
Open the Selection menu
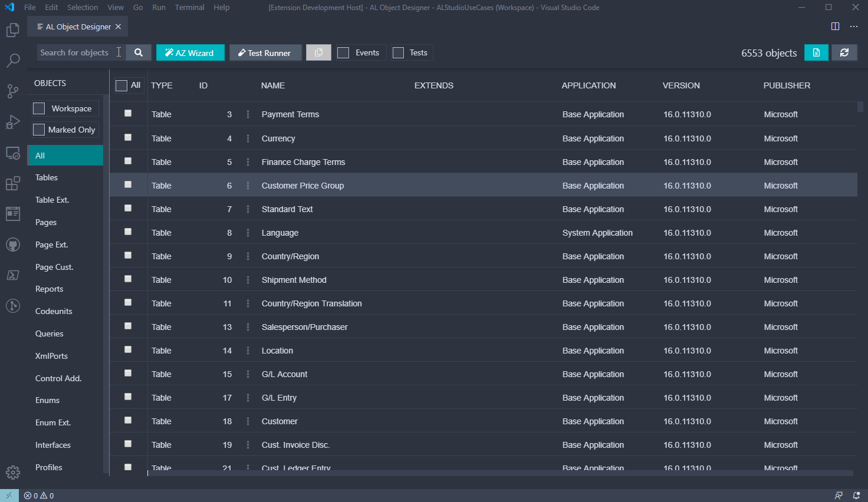(x=83, y=7)
